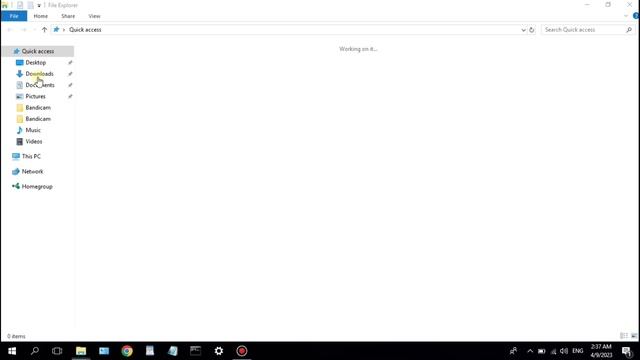Open Desktop in navigation pane
The image size is (640, 360).
coord(36,62)
